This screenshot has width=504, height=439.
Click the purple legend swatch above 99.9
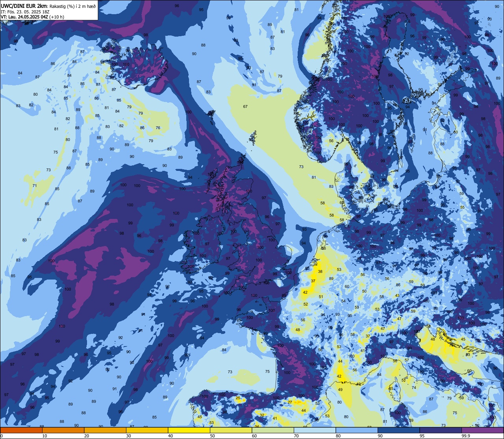coord(482,430)
